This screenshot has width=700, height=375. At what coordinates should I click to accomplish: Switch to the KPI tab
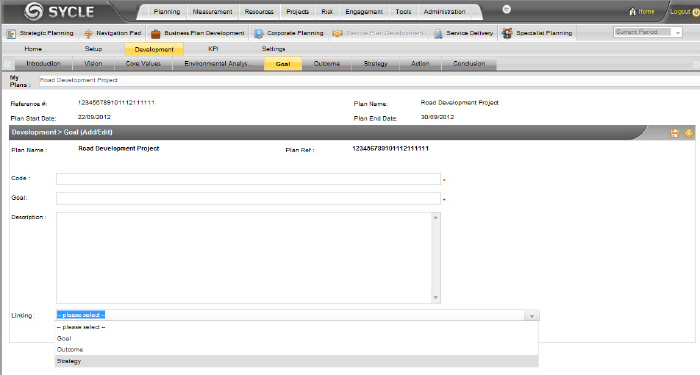click(x=213, y=49)
